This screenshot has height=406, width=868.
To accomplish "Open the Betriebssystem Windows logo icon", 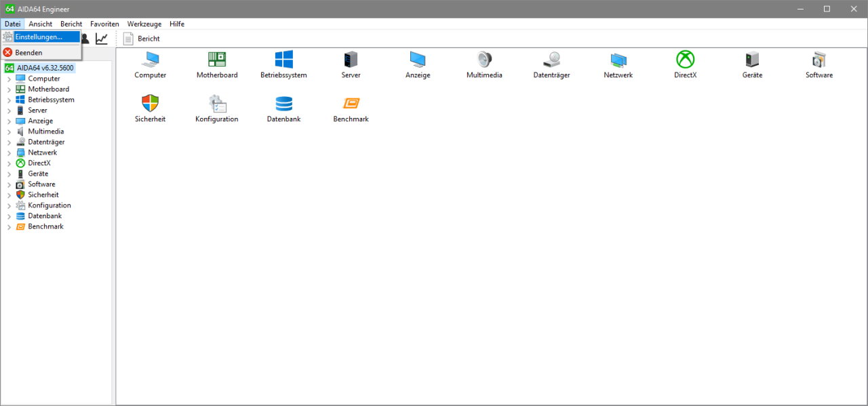I will (283, 60).
